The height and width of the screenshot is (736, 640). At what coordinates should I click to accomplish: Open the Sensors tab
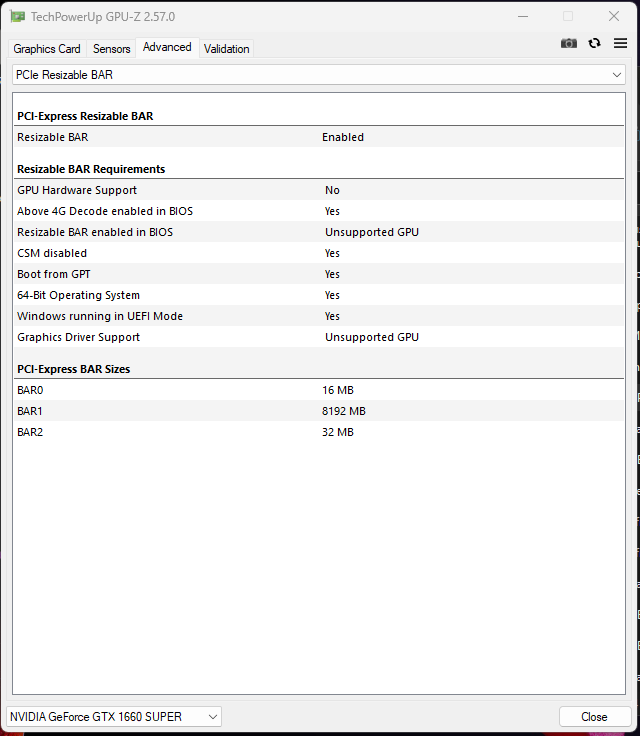(111, 49)
